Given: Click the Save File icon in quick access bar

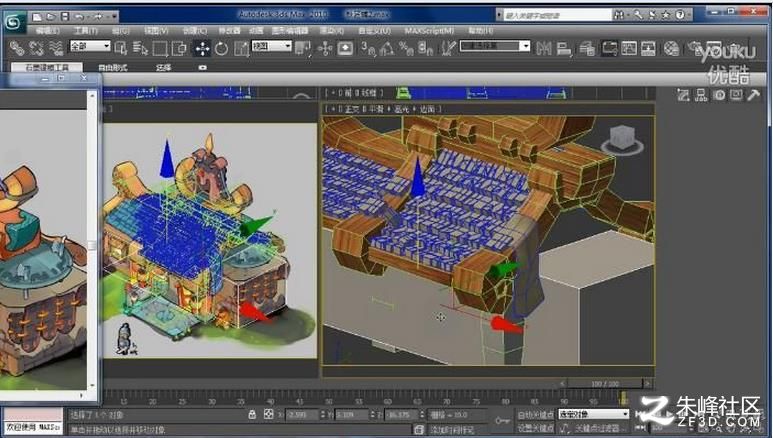Looking at the screenshot, I should (x=65, y=17).
